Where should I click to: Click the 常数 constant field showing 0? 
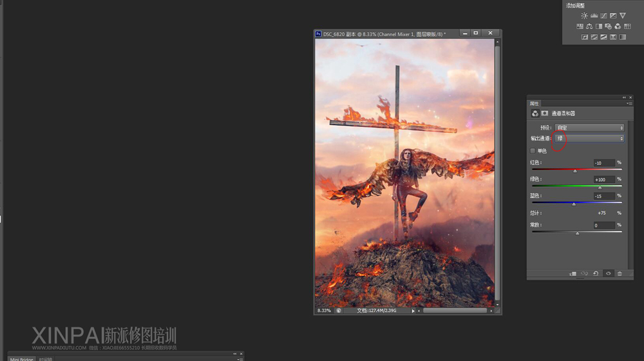click(x=604, y=226)
